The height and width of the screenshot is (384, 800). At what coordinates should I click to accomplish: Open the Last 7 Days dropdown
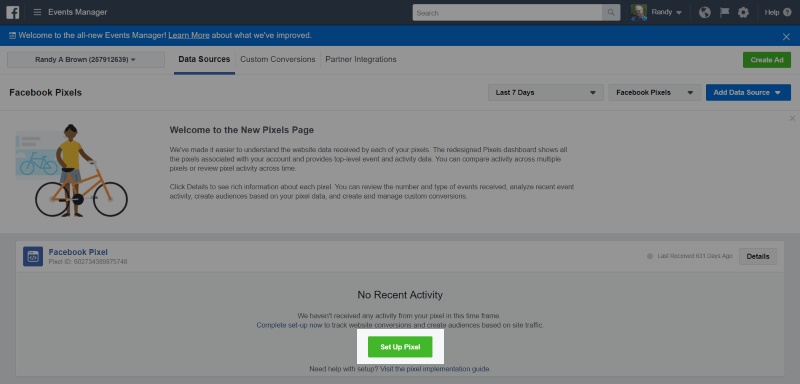546,92
